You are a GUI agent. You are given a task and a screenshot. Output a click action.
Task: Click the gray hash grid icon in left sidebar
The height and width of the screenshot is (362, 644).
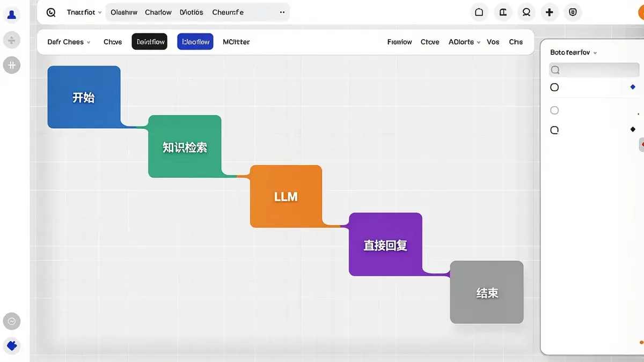11,65
